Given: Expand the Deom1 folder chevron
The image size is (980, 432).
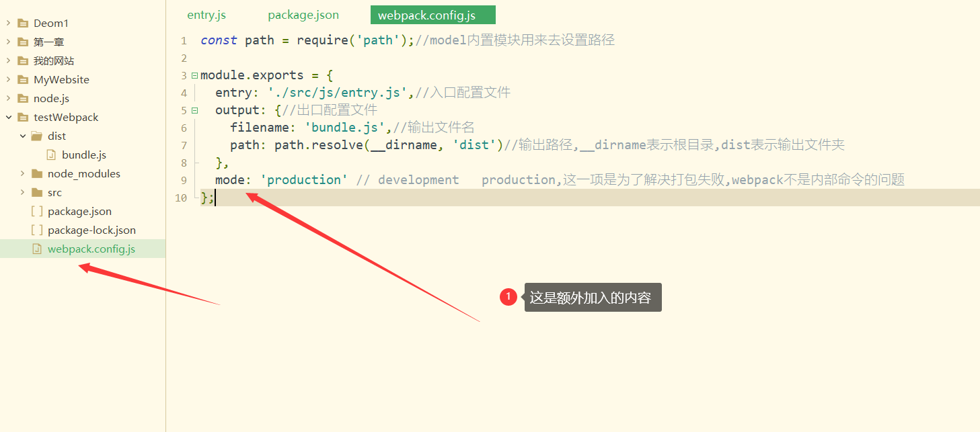Looking at the screenshot, I should (8, 23).
